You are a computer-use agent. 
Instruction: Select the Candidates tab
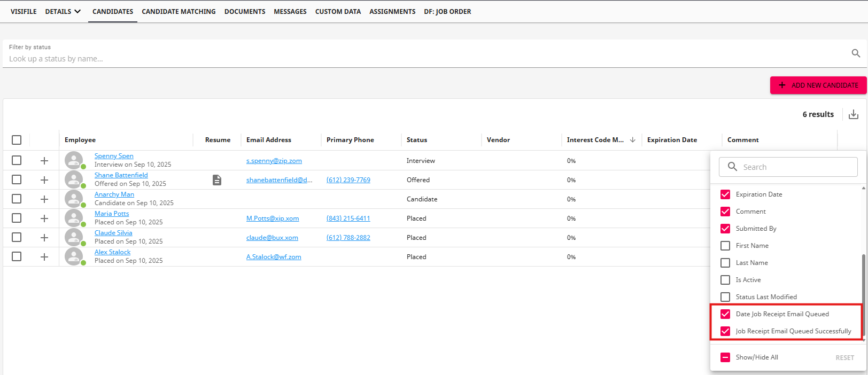pos(113,11)
